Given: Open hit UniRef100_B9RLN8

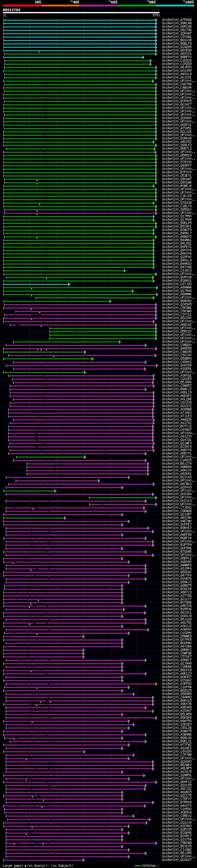Looking at the screenshot, I should click(x=177, y=23).
